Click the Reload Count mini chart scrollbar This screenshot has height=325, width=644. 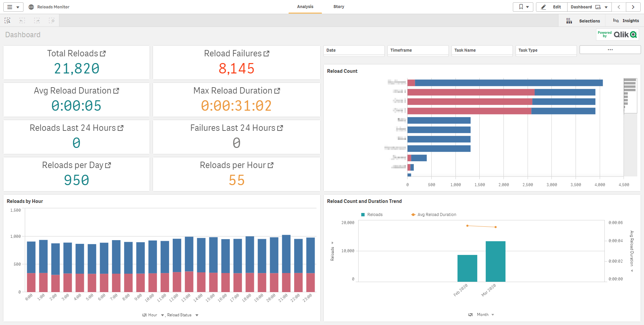[x=630, y=96]
